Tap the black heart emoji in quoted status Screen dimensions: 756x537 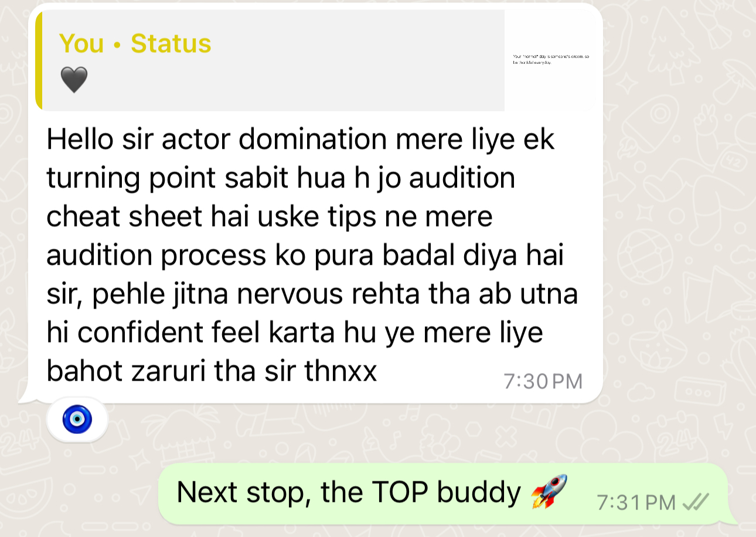coord(74,80)
